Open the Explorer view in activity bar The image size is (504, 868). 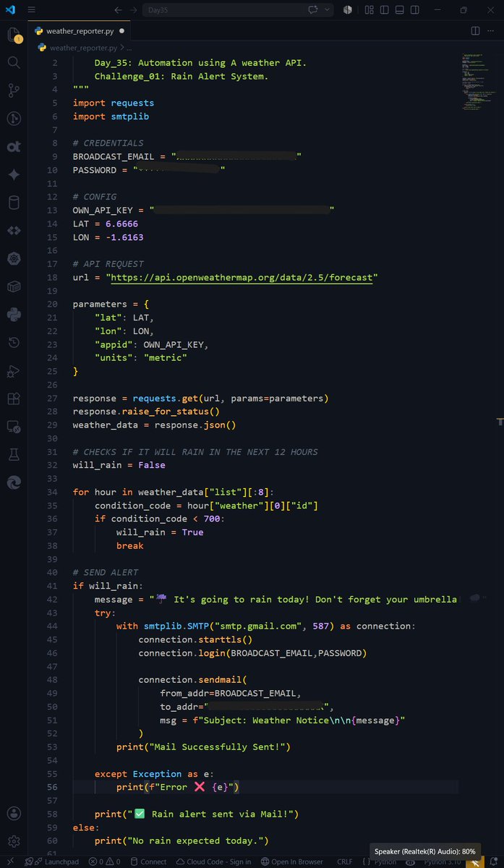14,36
